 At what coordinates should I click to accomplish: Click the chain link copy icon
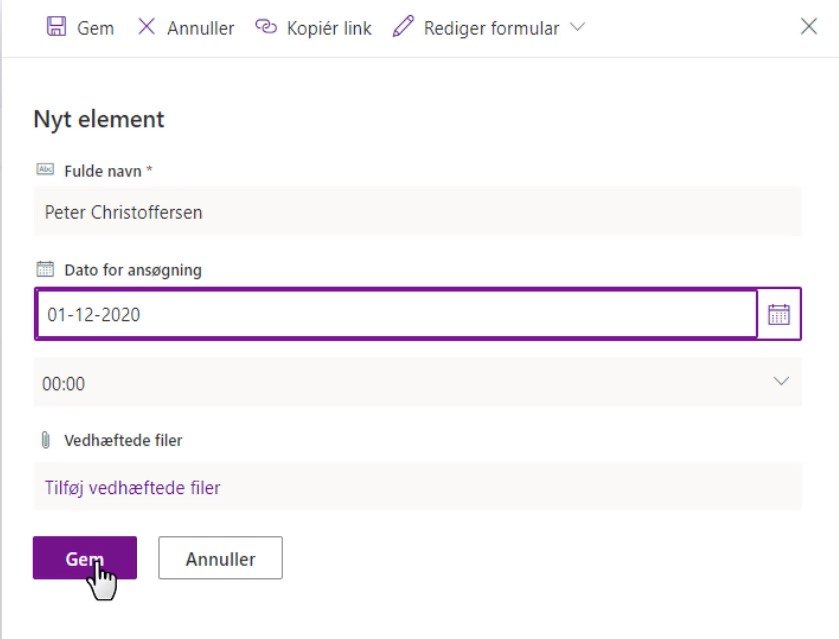[x=266, y=26]
